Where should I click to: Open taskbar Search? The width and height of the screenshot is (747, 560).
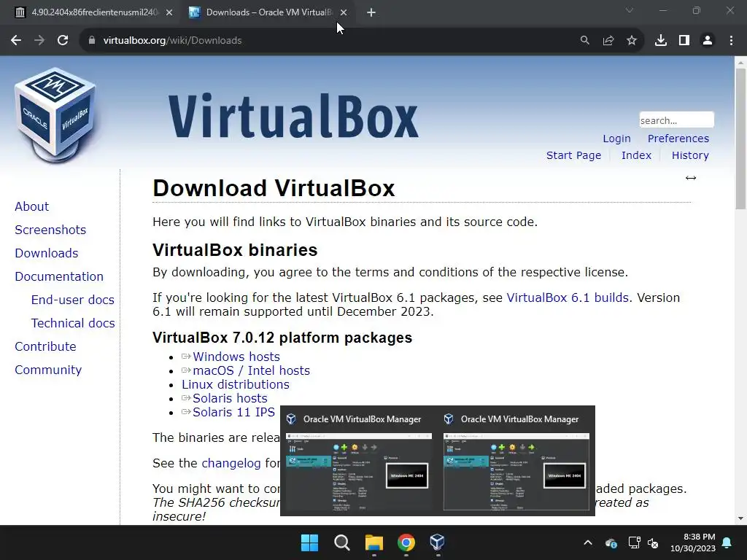[x=341, y=542]
